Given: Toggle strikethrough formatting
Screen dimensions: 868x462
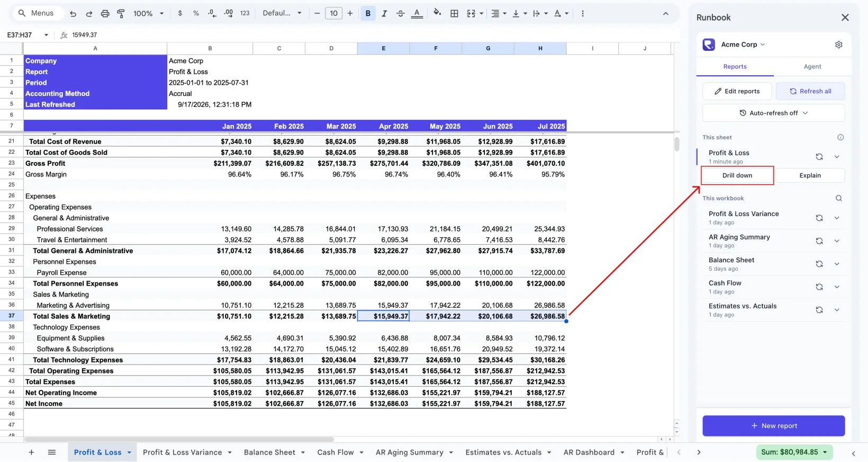Looking at the screenshot, I should pos(400,13).
